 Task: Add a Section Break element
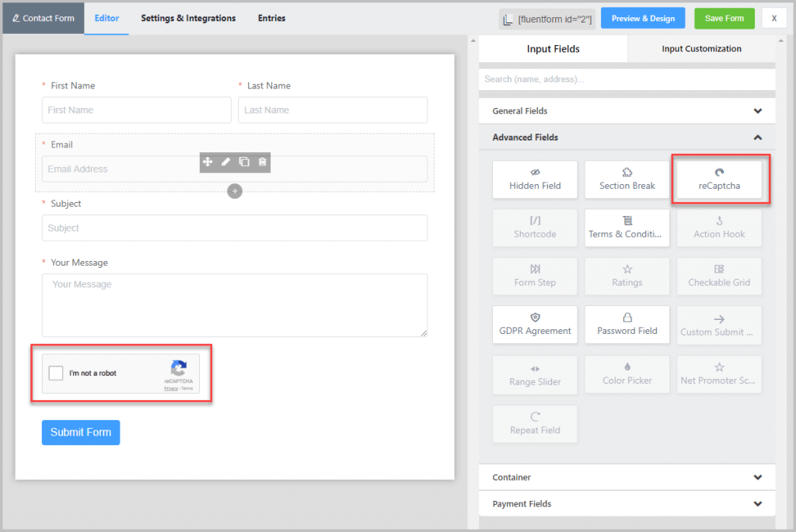click(627, 179)
